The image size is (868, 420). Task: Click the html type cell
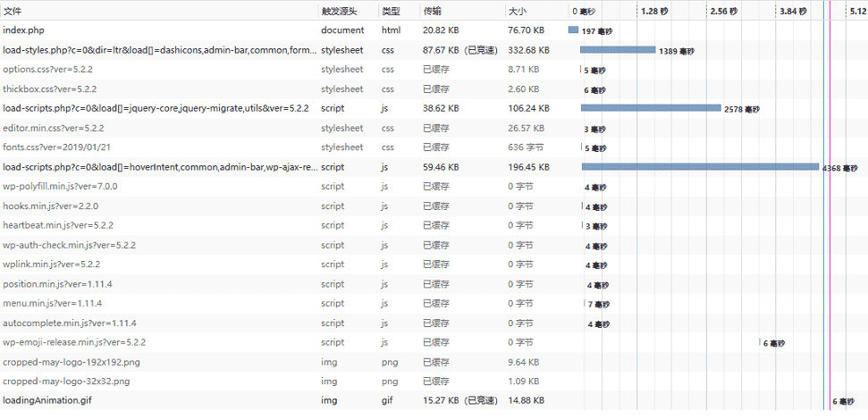click(391, 30)
